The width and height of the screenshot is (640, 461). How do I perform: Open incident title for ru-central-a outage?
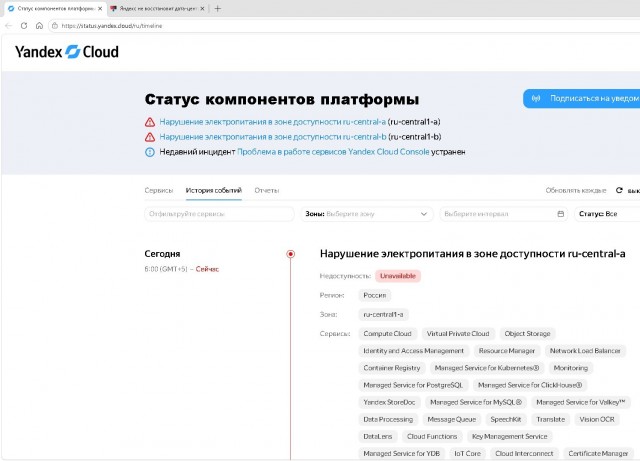click(x=472, y=254)
